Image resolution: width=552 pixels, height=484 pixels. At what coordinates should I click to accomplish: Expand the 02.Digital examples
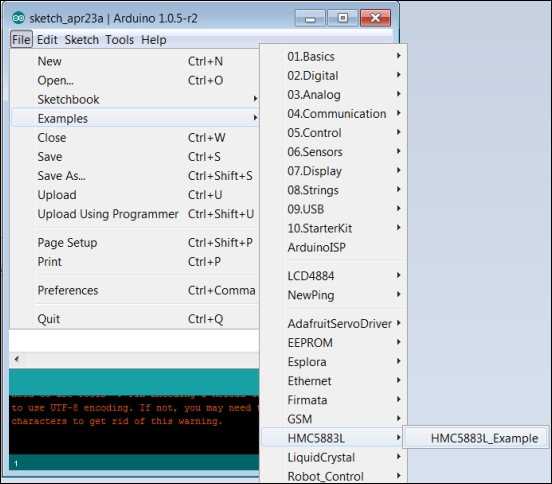coord(334,75)
